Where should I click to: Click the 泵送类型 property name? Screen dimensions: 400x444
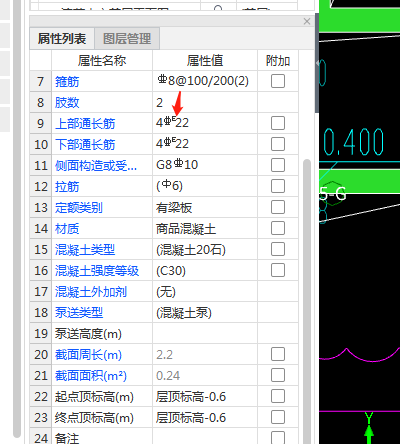pyautogui.click(x=79, y=312)
